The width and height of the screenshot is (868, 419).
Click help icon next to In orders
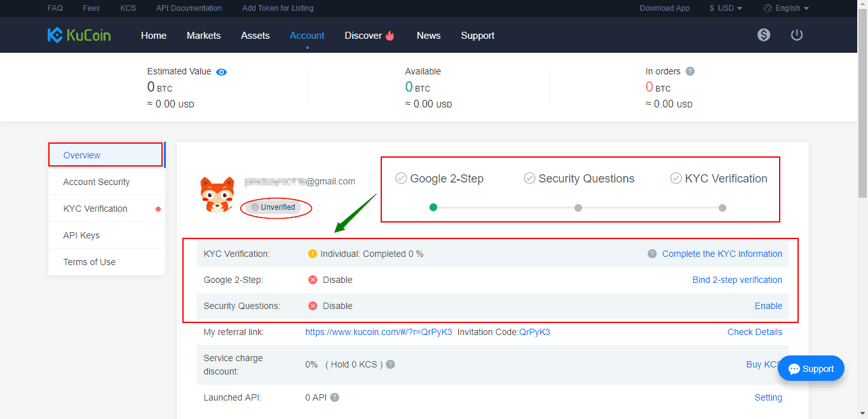click(x=690, y=71)
